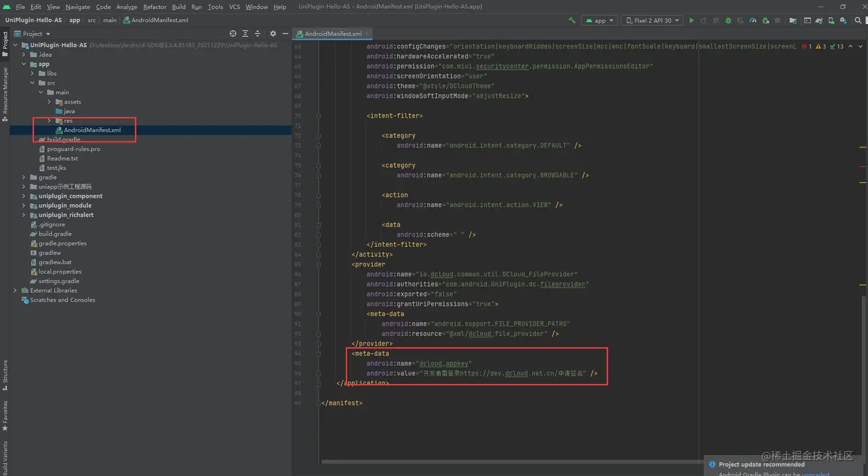
Task: Expand the assets folder
Action: click(49, 102)
